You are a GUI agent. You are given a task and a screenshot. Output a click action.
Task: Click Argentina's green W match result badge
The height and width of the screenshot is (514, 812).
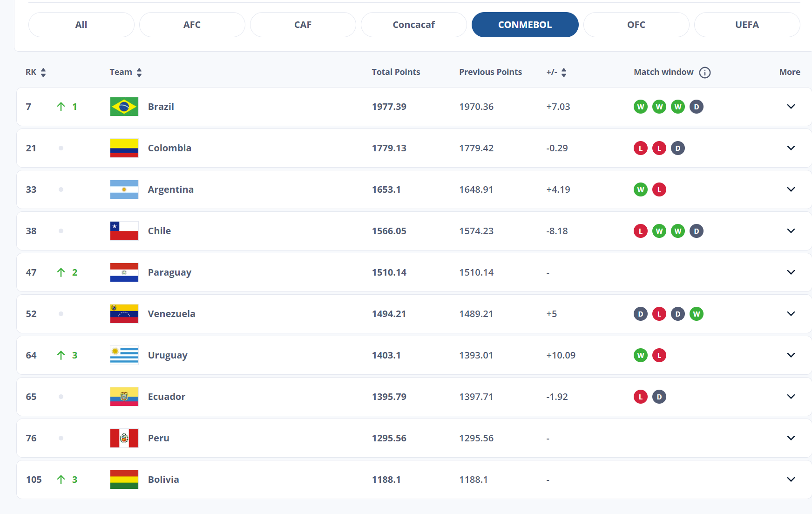point(640,189)
